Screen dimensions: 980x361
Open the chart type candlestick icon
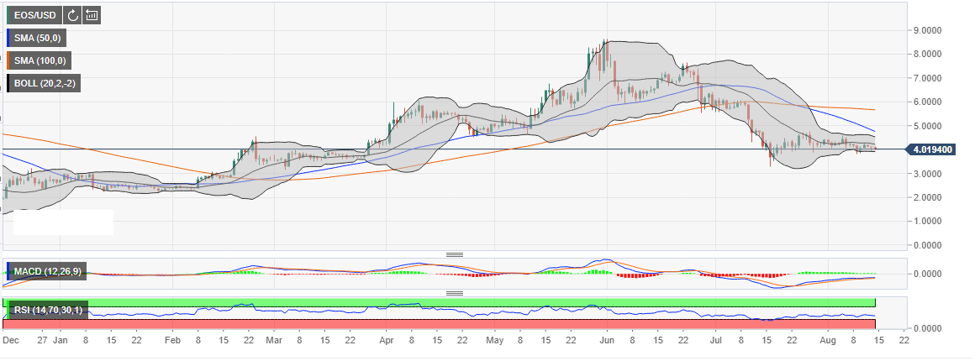pyautogui.click(x=92, y=15)
